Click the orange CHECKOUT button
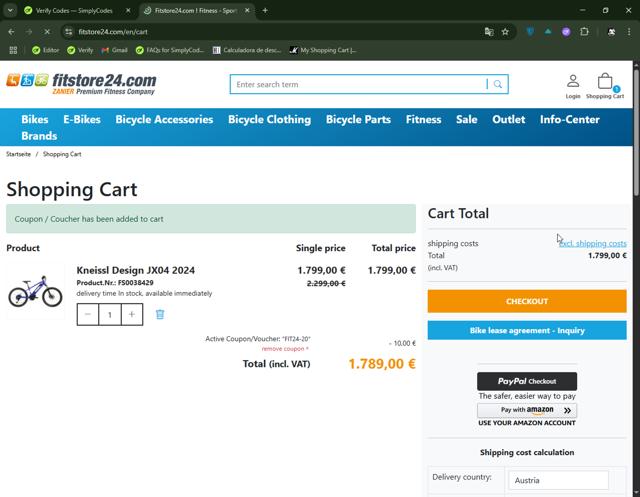Screen dimensions: 640x497 [527, 301]
